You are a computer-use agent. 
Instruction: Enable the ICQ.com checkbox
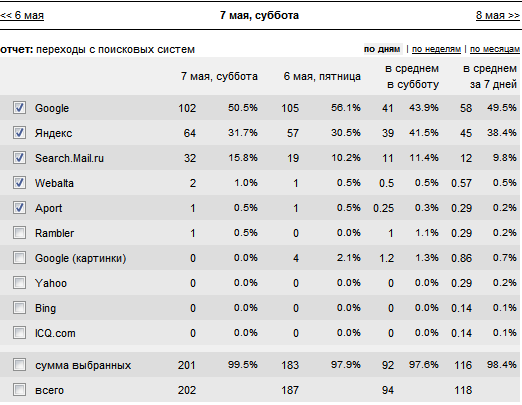pyautogui.click(x=19, y=333)
